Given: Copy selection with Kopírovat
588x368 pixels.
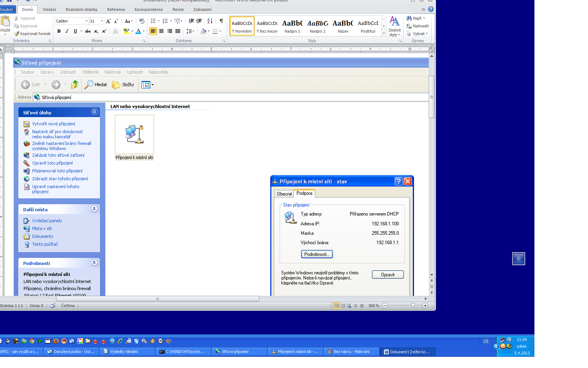Looking at the screenshot, I should click(x=26, y=26).
